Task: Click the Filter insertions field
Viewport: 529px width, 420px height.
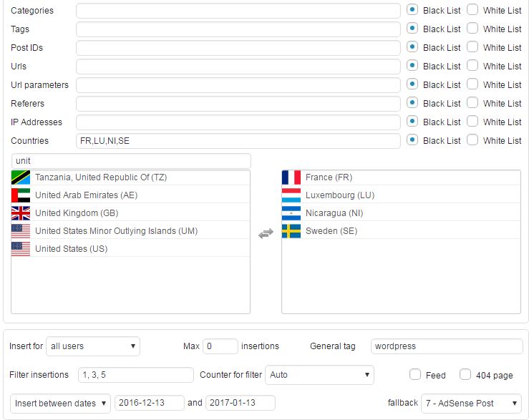Action: pyautogui.click(x=136, y=375)
